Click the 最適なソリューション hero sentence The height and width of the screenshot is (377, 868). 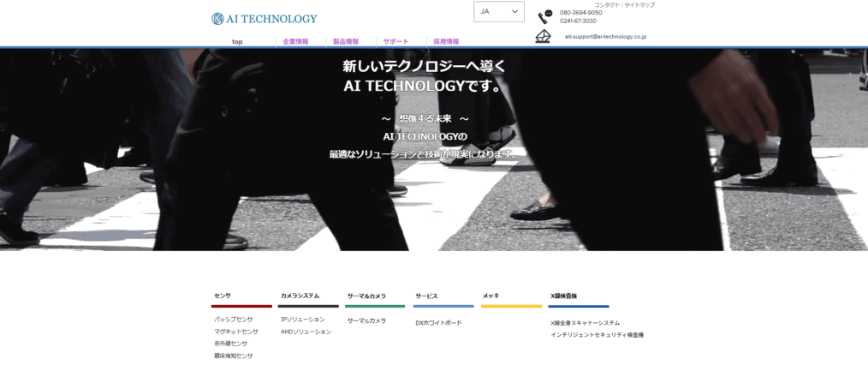[424, 154]
